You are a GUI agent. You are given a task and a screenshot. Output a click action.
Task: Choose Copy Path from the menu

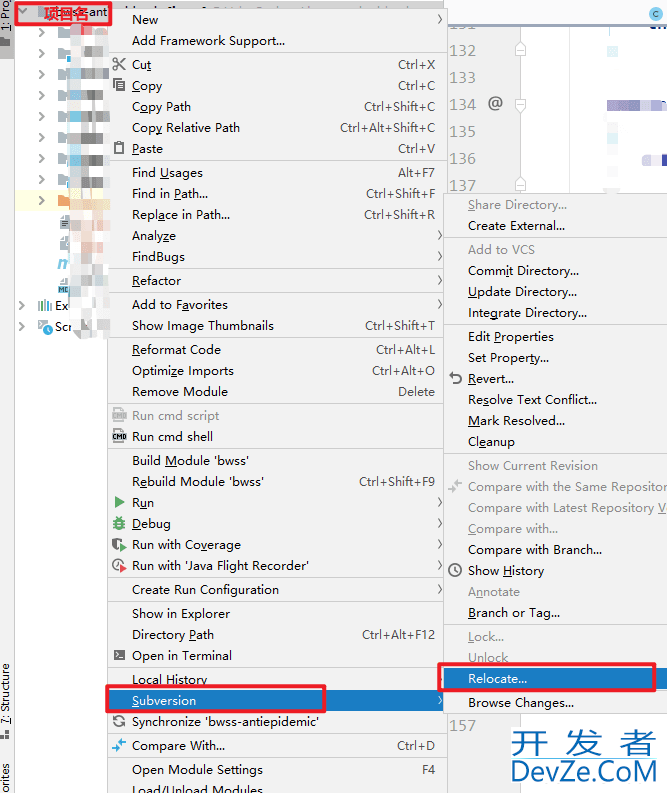[x=277, y=107]
